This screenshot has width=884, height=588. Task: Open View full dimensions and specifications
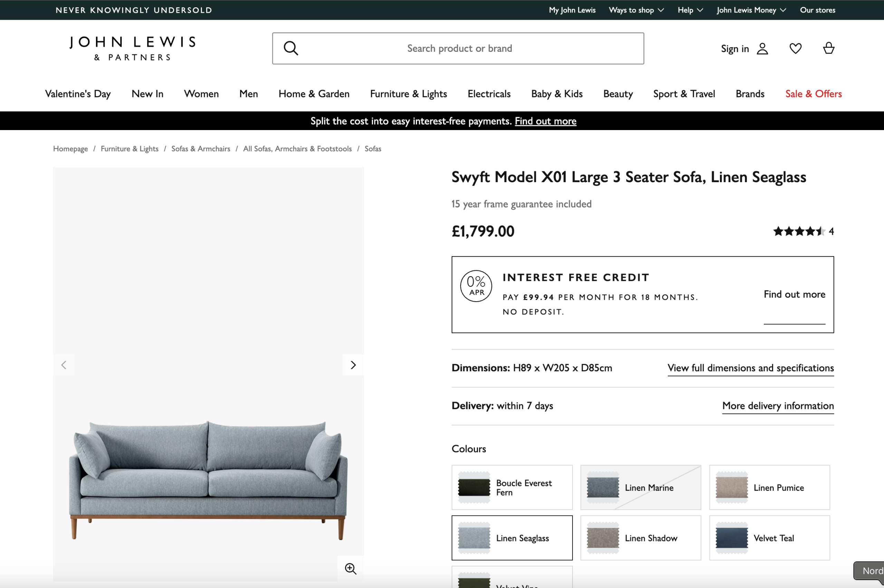point(750,368)
